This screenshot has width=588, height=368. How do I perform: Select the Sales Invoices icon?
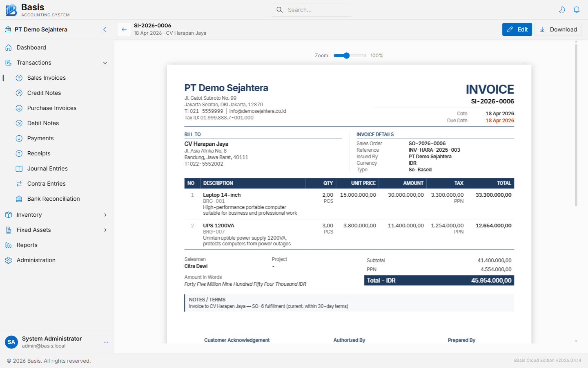[19, 78]
